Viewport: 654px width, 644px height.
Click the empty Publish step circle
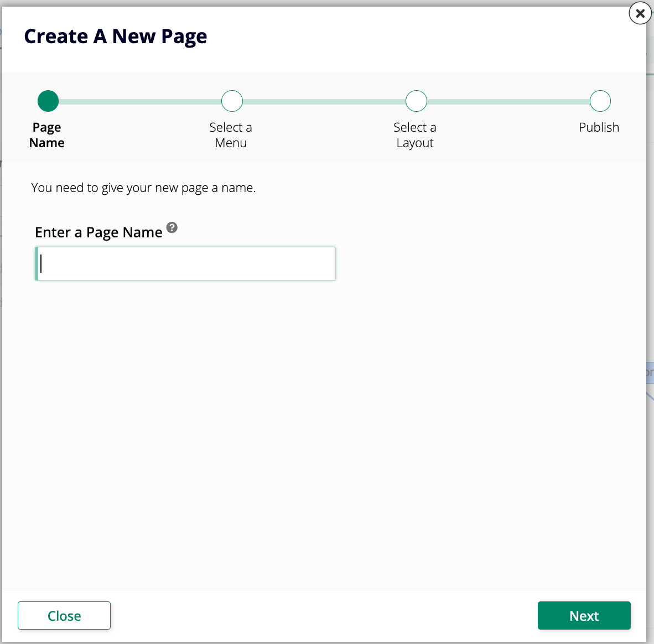pyautogui.click(x=600, y=101)
